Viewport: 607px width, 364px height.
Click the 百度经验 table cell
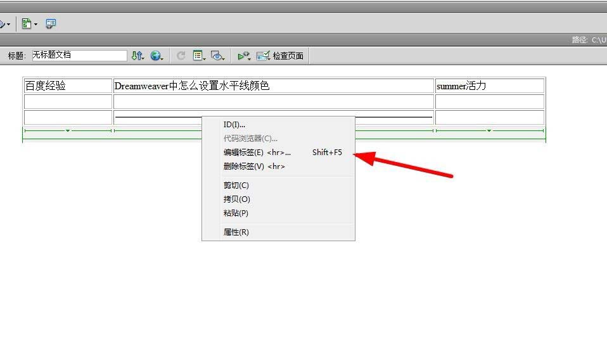(68, 85)
